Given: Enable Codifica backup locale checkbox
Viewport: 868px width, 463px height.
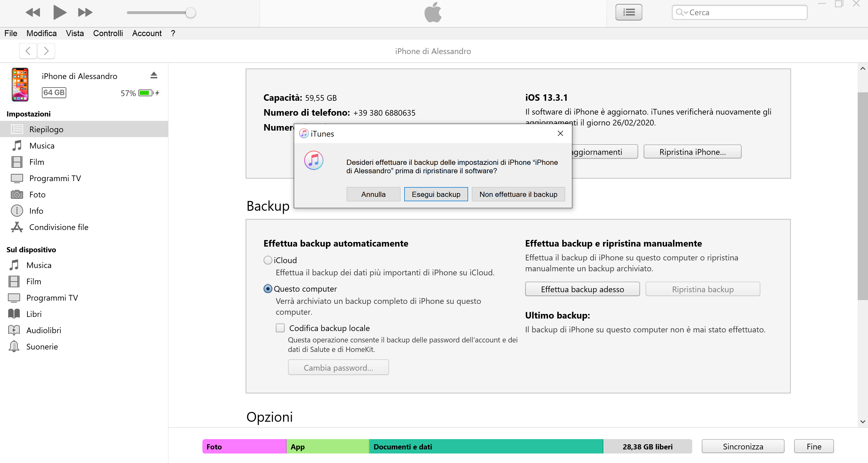Looking at the screenshot, I should [280, 328].
